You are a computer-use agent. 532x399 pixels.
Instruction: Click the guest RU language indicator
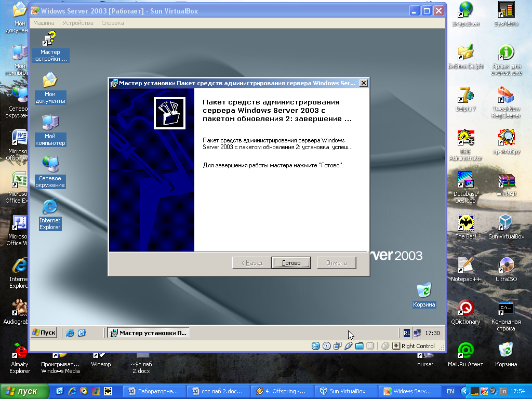[x=406, y=333]
